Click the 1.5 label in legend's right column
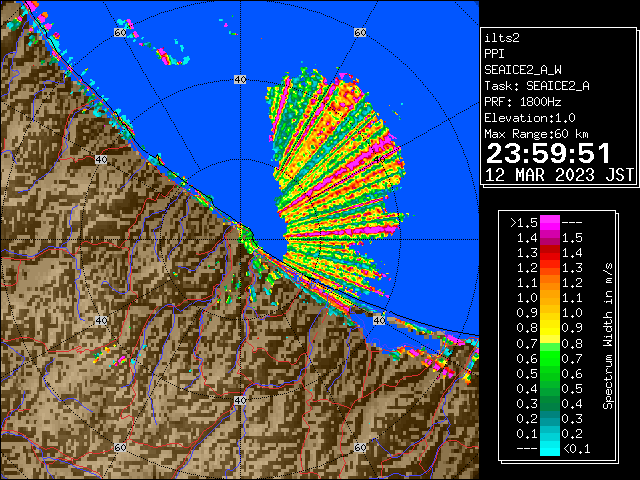Image resolution: width=640 pixels, height=480 pixels. pyautogui.click(x=572, y=238)
